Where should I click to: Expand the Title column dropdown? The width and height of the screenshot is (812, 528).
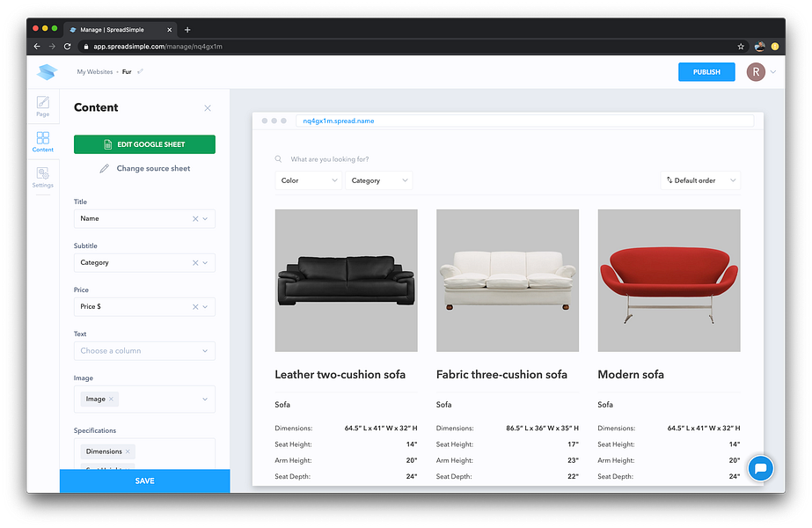[205, 218]
